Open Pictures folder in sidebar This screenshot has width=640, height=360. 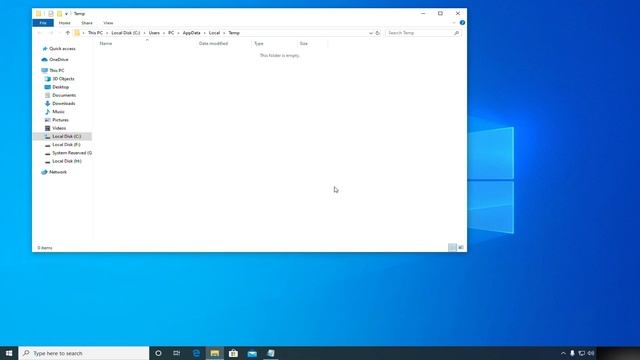click(x=60, y=120)
